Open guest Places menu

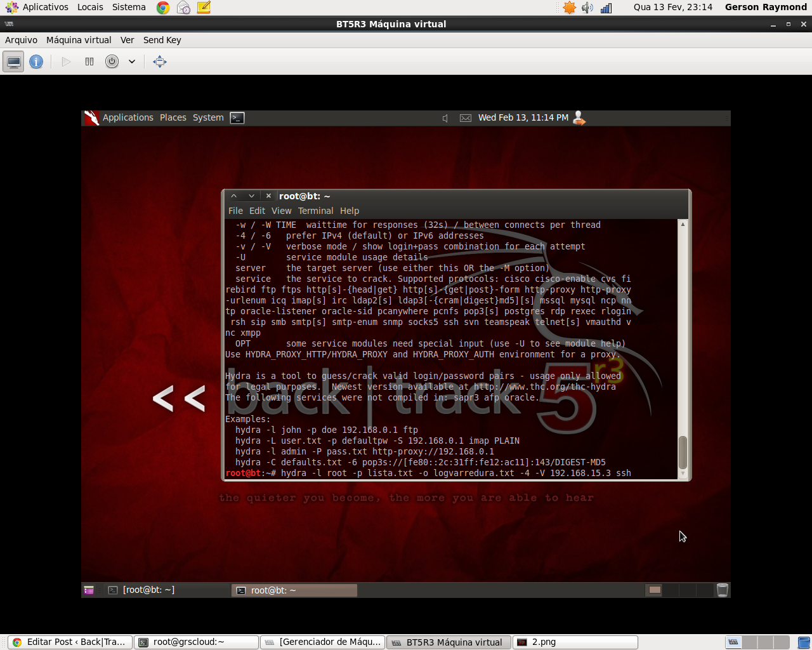(x=173, y=117)
